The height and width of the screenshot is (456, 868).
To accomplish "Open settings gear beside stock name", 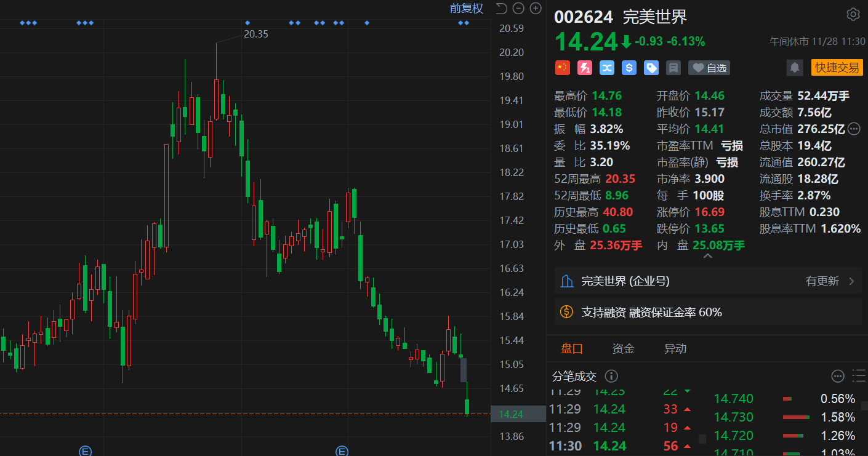I will pos(853,14).
